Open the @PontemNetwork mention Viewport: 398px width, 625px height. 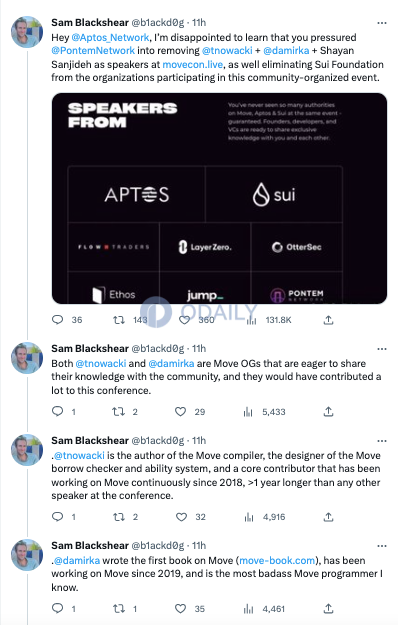93,51
